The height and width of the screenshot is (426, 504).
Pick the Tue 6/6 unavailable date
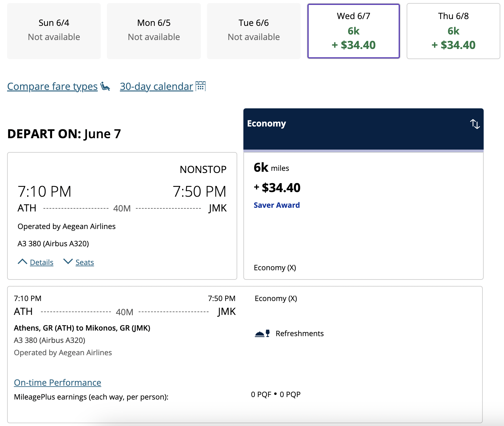(254, 31)
